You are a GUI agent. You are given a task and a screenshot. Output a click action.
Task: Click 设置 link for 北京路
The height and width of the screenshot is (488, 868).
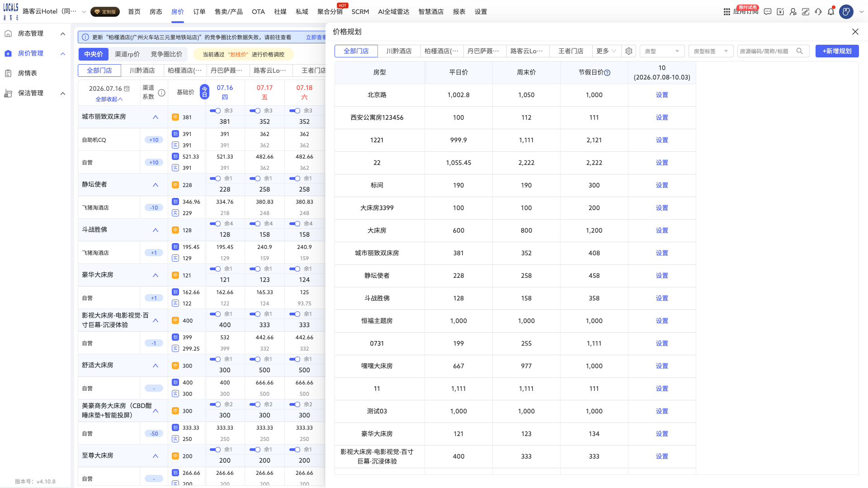[662, 95]
